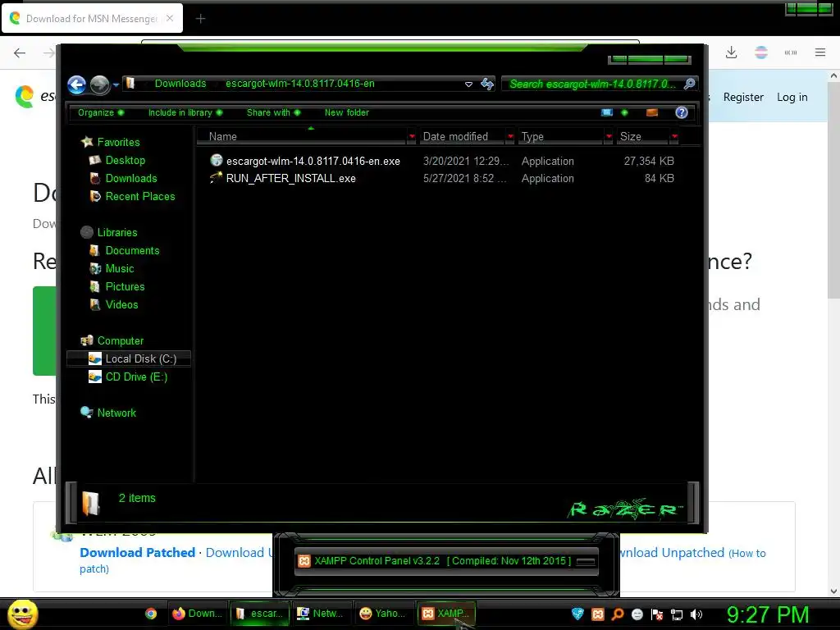The width and height of the screenshot is (840, 630).
Task: Select escargot-wlm-14.0.8117.0416-en path segment
Action: (300, 84)
